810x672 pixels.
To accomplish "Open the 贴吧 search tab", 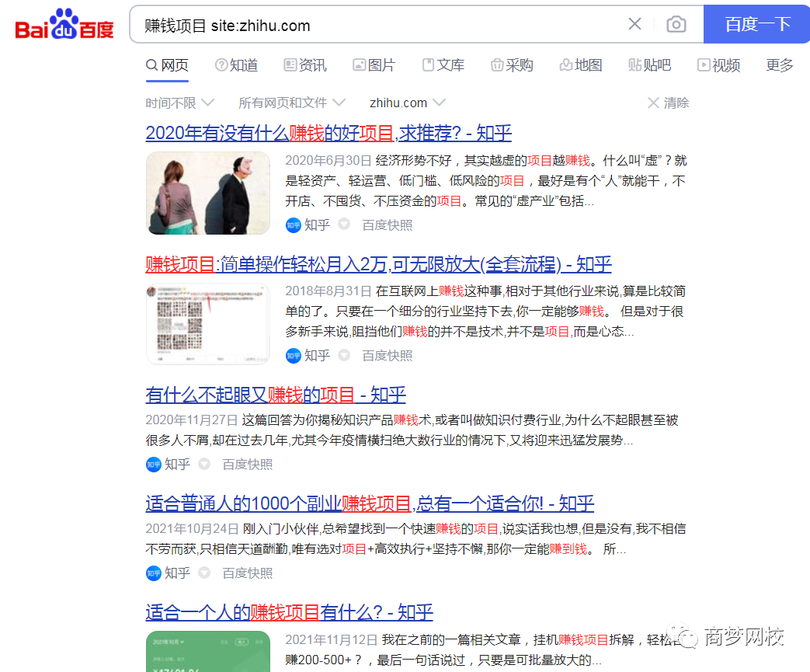I will tap(649, 65).
